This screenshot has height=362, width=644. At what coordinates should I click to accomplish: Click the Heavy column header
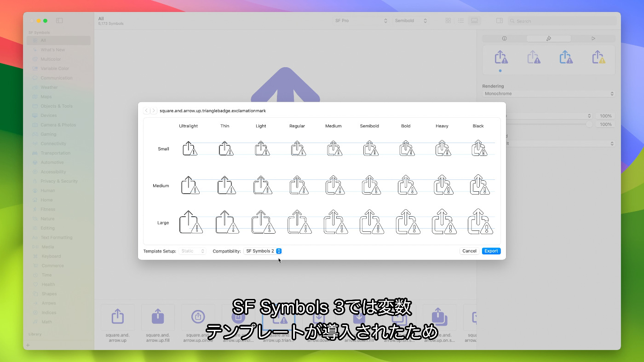[442, 126]
